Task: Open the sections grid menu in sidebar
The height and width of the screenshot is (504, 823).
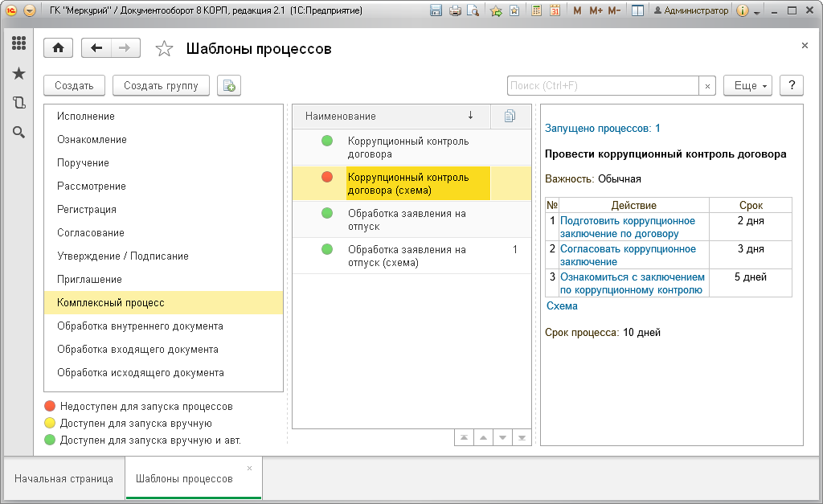Action: 19,43
